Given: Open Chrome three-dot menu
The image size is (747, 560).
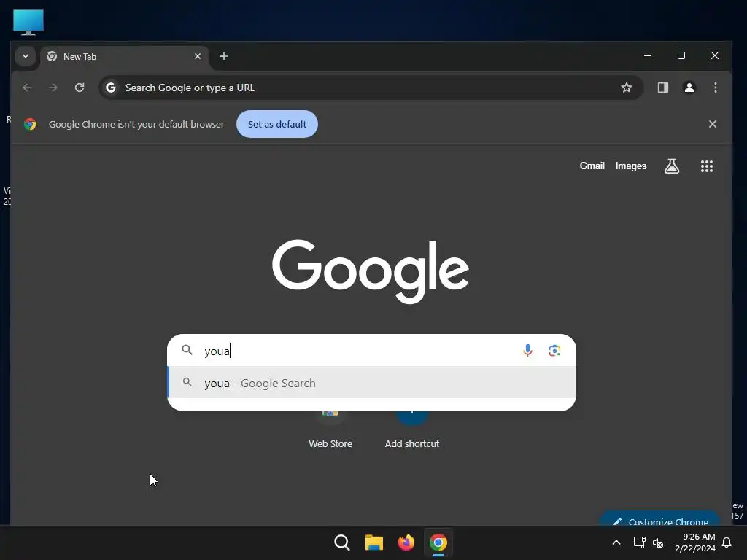Looking at the screenshot, I should pyautogui.click(x=715, y=87).
